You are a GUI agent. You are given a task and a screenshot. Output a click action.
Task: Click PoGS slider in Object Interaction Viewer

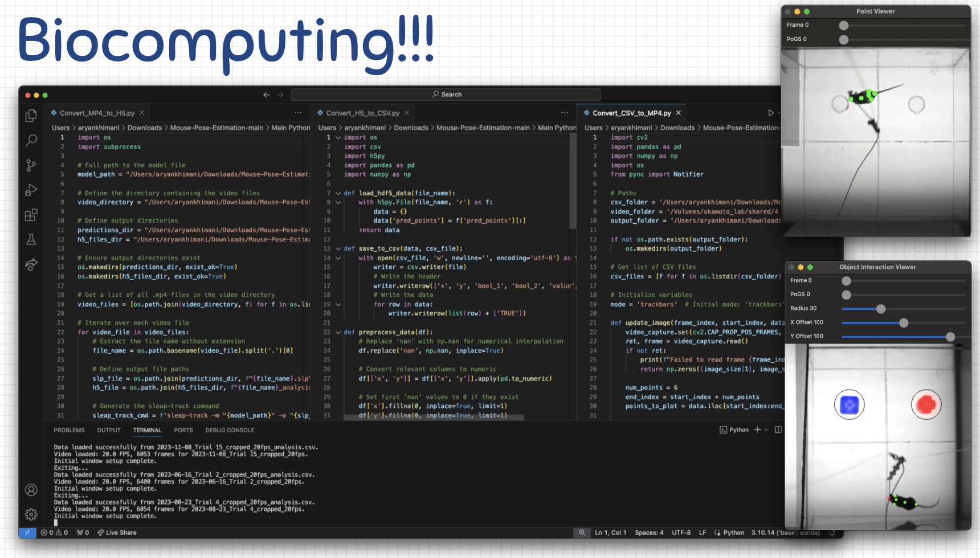pos(905,294)
